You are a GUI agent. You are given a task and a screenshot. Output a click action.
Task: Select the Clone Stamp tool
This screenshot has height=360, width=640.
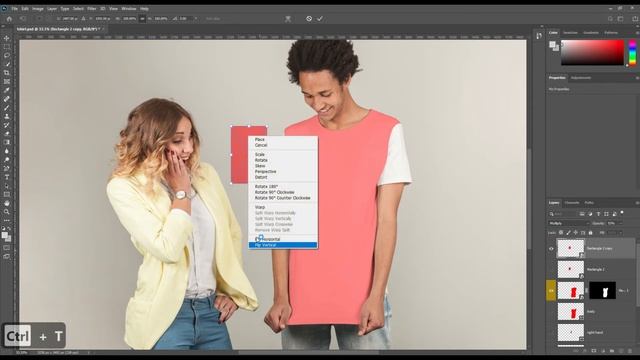(x=7, y=116)
